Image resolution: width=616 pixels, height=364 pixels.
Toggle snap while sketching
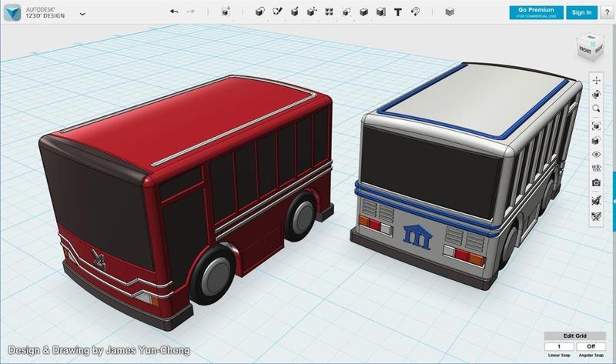tap(596, 215)
